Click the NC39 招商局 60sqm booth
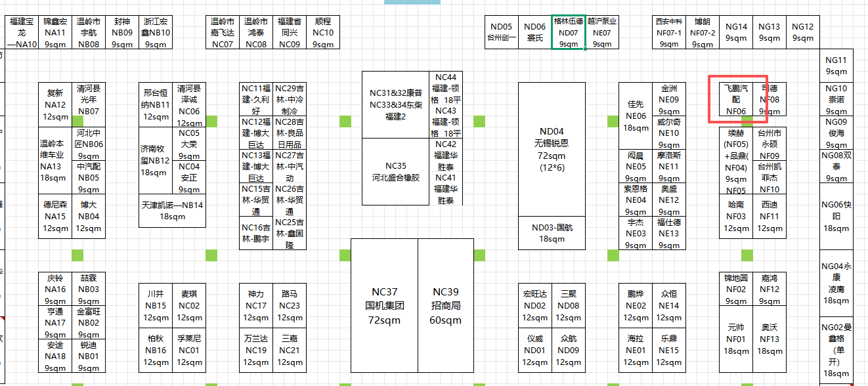 pyautogui.click(x=446, y=306)
